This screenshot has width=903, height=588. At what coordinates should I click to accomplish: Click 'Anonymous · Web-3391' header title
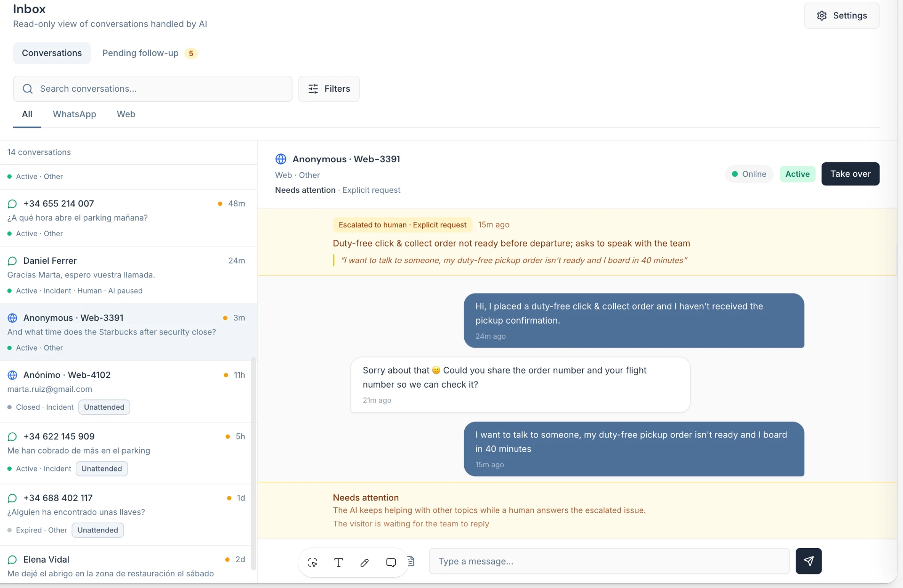click(346, 159)
